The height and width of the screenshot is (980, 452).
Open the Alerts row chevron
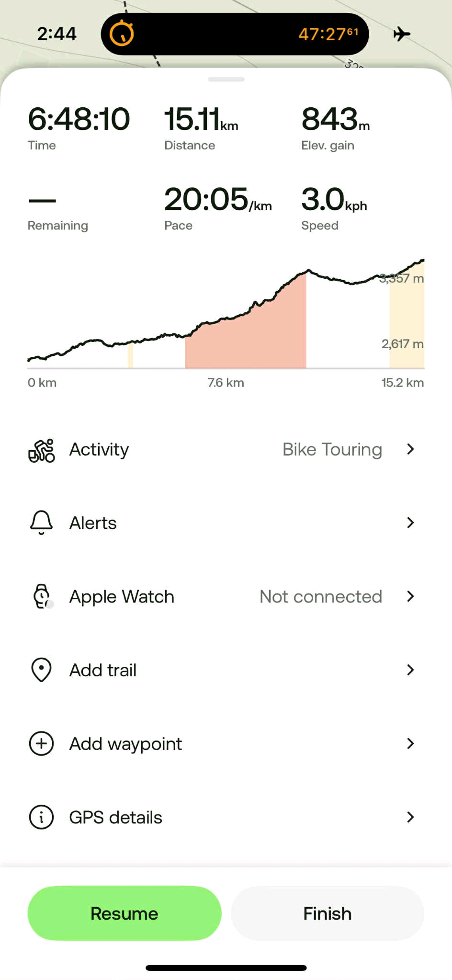[410, 523]
